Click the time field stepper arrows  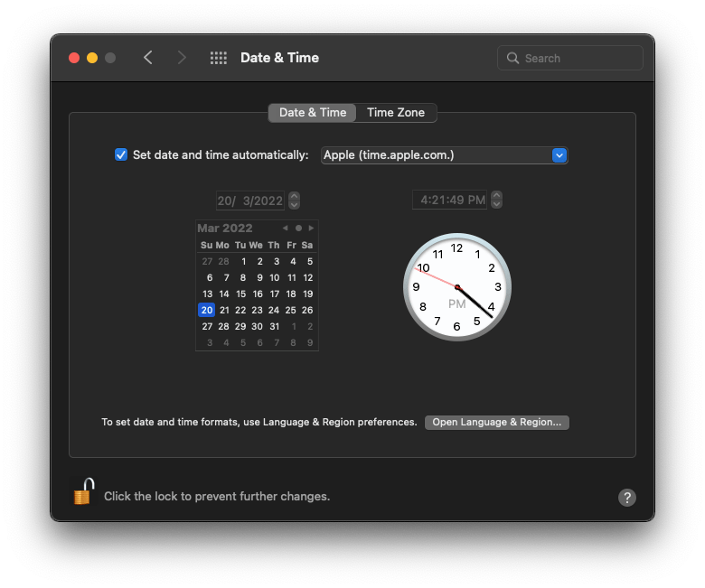pos(496,200)
